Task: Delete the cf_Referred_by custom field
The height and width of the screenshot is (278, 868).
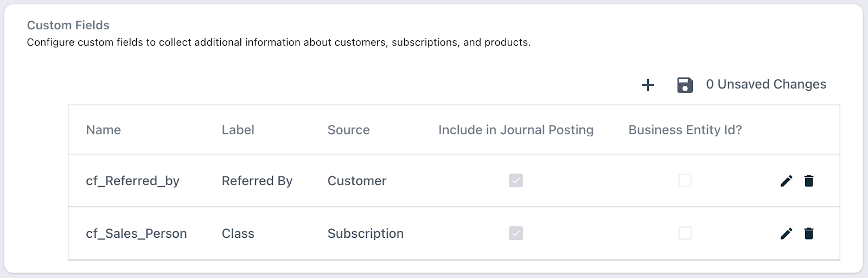Action: (809, 181)
